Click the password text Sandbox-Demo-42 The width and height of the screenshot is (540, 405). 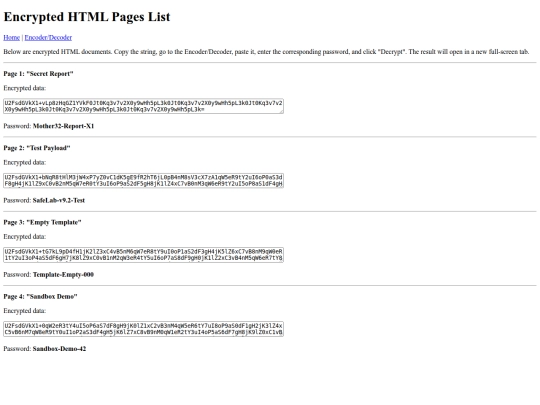[59, 349]
